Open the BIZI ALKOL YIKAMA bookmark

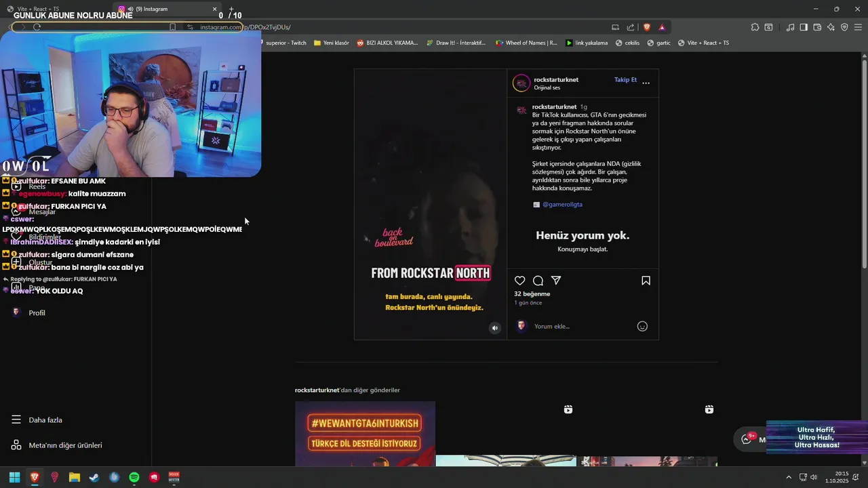[x=387, y=43]
